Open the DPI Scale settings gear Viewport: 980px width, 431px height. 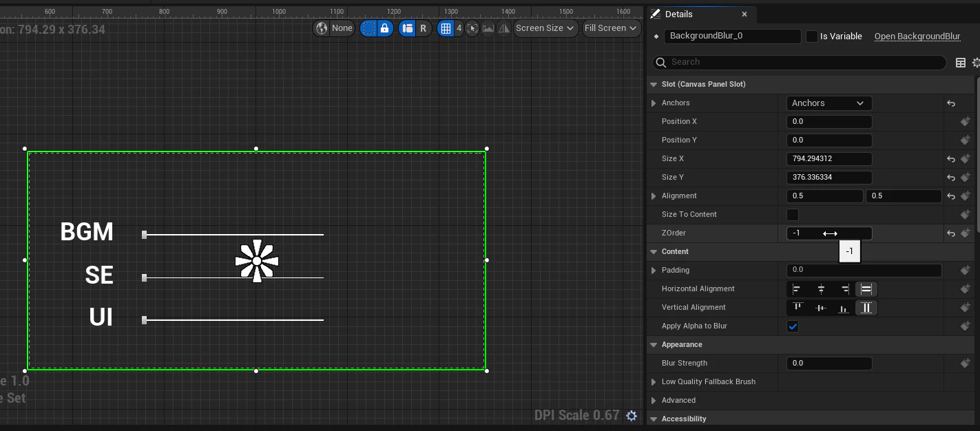[x=632, y=416]
